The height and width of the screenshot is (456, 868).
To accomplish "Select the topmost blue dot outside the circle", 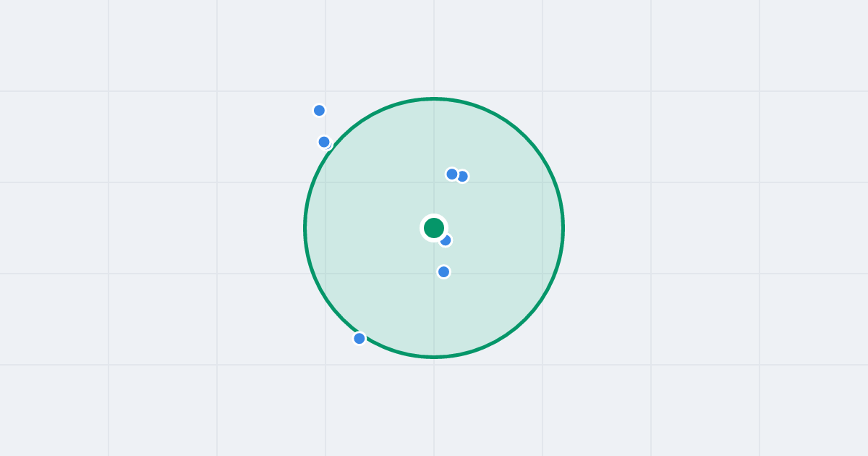I will (x=319, y=111).
